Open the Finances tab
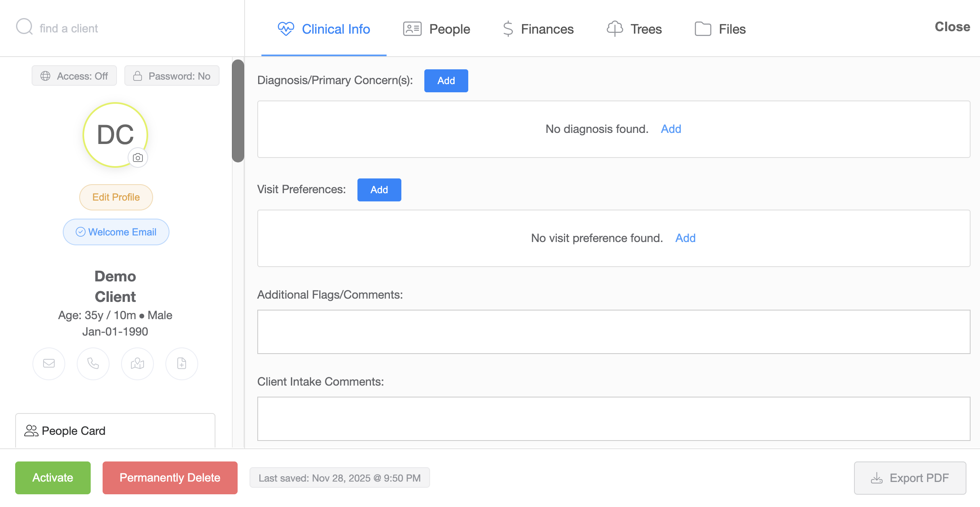Screen dimensions: 980x507 pos(538,29)
